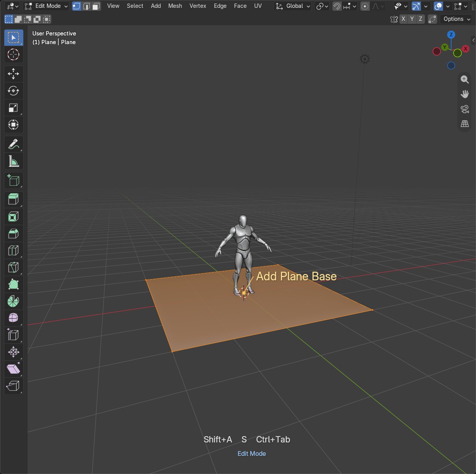Toggle snapping magnet
476x474 pixels.
[x=337, y=6]
